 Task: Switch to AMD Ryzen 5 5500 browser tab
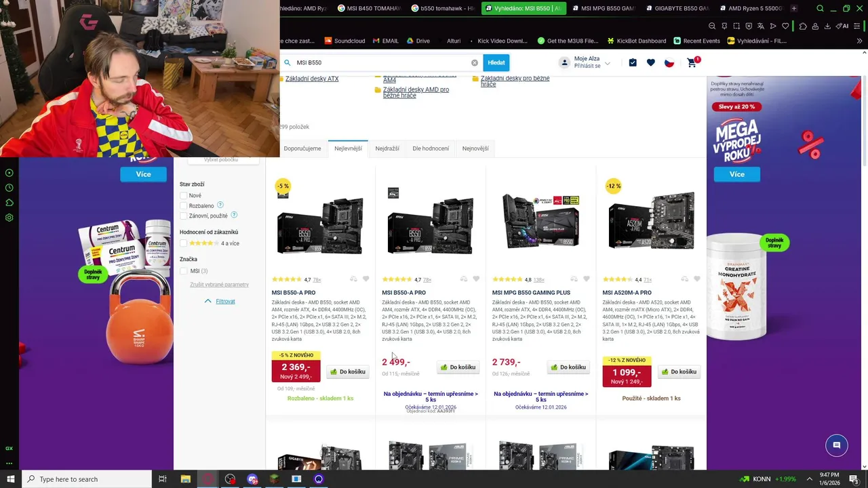(x=751, y=8)
